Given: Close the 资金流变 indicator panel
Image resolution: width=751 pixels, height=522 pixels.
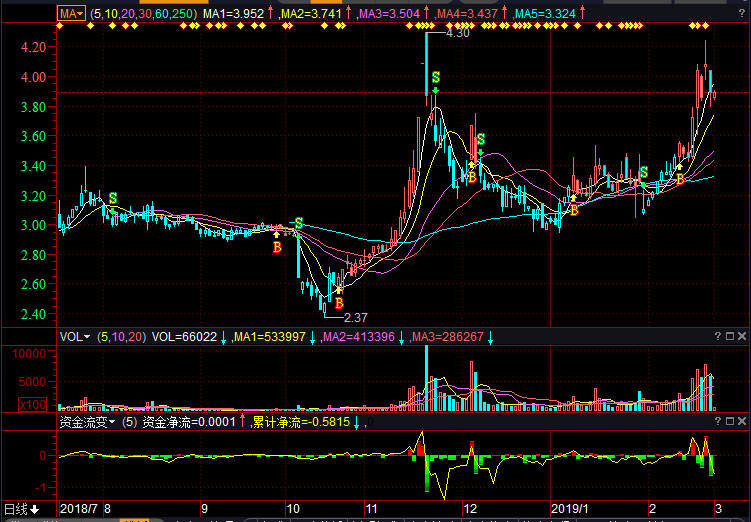Looking at the screenshot, I should tap(741, 422).
